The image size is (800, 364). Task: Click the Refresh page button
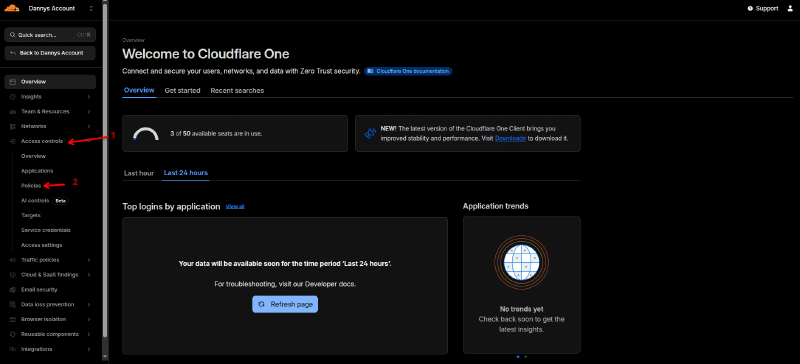pyautogui.click(x=285, y=304)
